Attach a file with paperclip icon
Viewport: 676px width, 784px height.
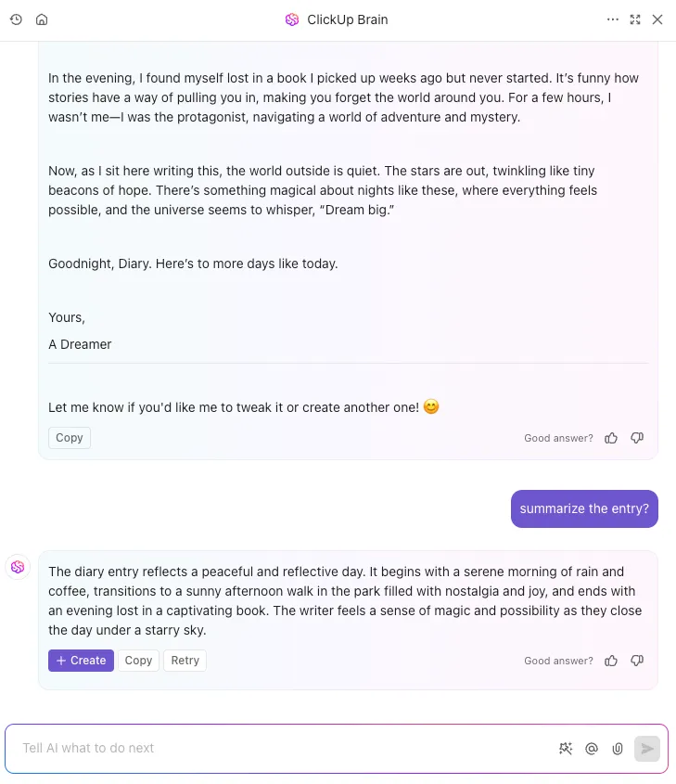click(618, 749)
